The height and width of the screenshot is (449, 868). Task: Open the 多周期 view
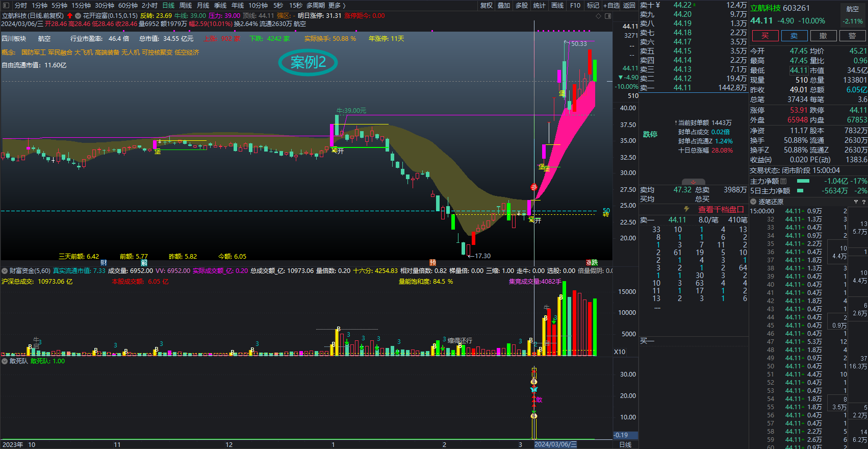[x=316, y=5]
